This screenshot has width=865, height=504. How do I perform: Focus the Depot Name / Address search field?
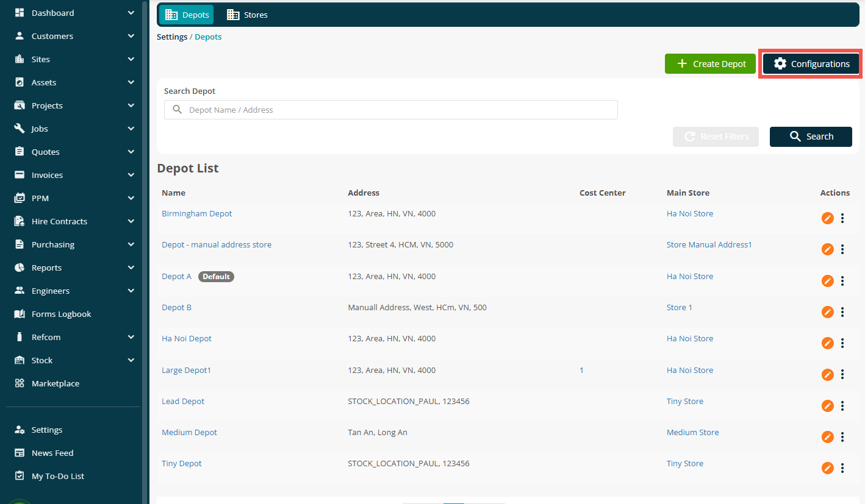click(x=390, y=110)
